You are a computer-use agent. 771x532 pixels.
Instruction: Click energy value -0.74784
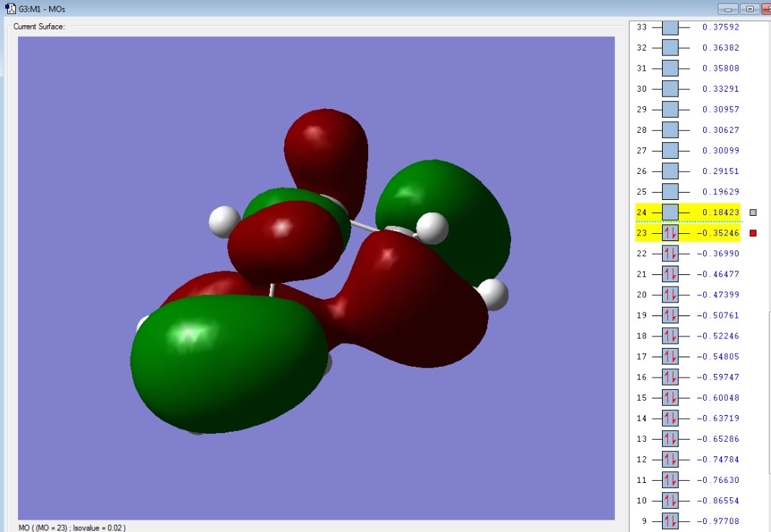(x=718, y=460)
